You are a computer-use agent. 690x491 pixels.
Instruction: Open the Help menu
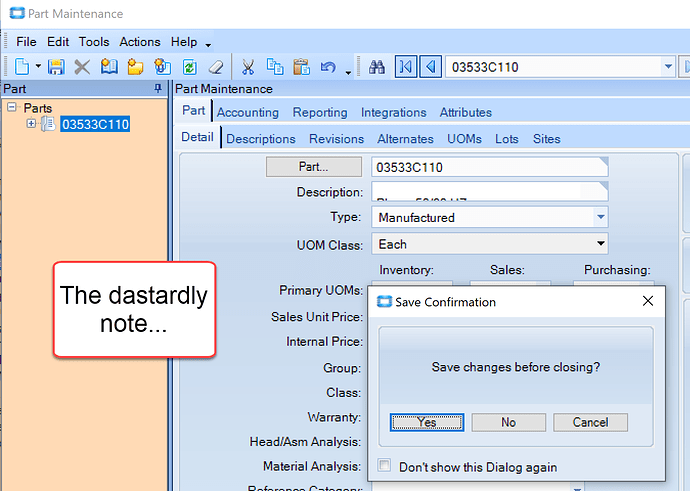point(184,42)
